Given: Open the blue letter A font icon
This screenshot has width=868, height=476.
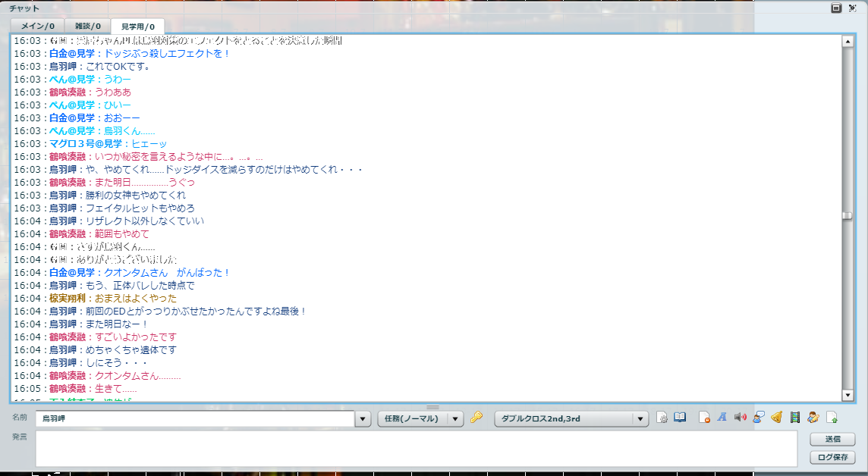Looking at the screenshot, I should coord(722,418).
